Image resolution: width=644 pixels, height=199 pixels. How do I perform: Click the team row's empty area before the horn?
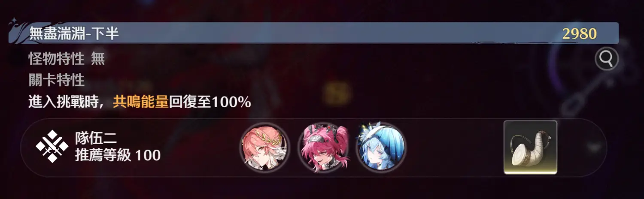pyautogui.click(x=455, y=148)
